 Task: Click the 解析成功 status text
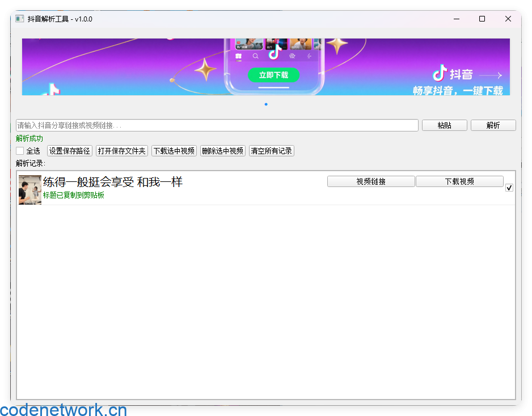tap(29, 138)
